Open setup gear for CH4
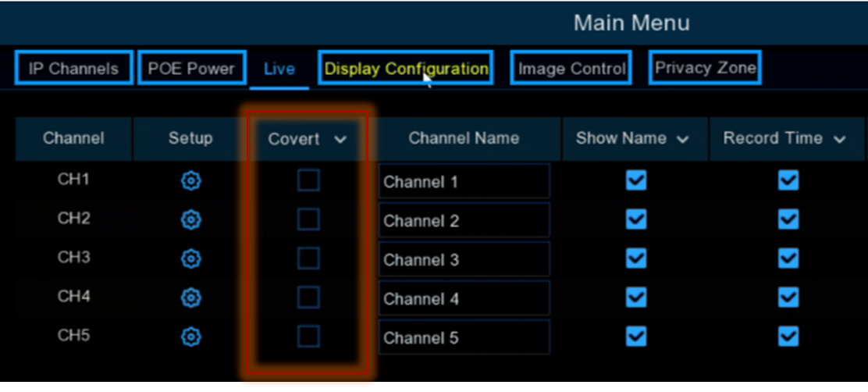Viewport: 868px width, 392px height. 191,298
